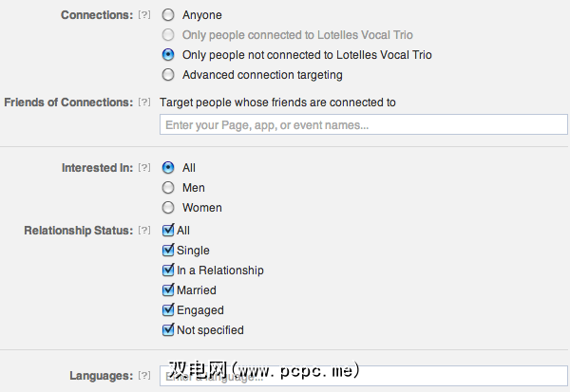Uncheck the All relationship status checkbox
Screen dimensions: 570x392
[169, 231]
